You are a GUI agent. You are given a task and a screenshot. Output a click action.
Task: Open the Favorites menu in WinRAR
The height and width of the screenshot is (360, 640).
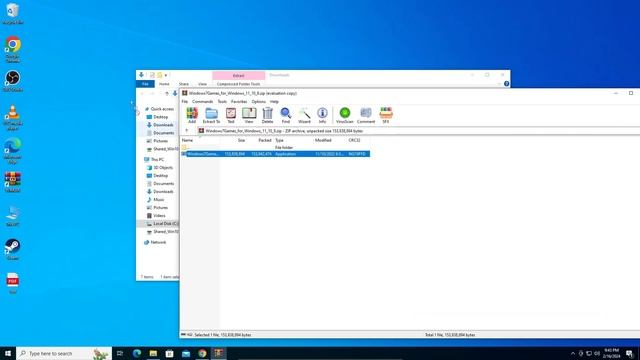tap(239, 102)
